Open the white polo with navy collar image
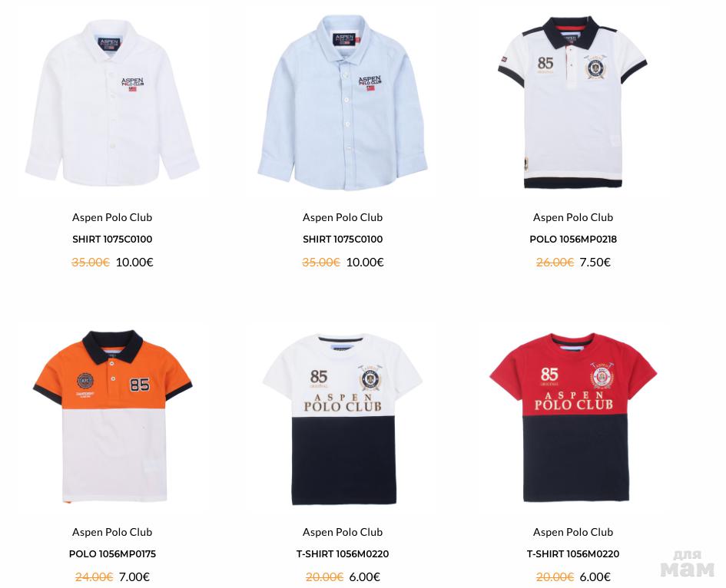Image resolution: width=726 pixels, height=588 pixels. (x=573, y=103)
